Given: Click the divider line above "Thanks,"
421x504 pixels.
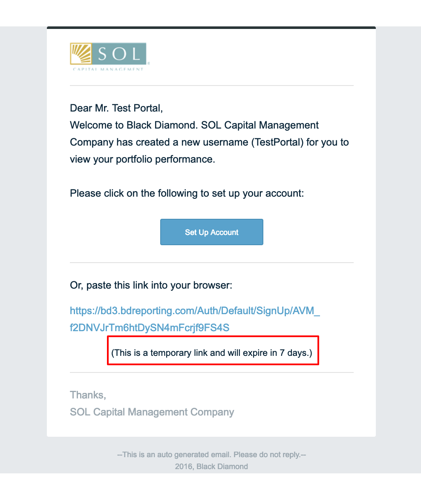Looking at the screenshot, I should [211, 372].
